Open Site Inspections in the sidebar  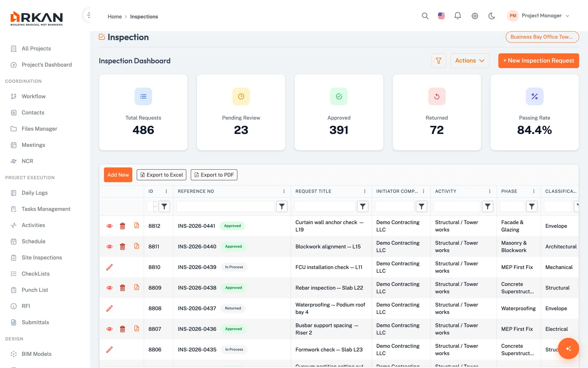click(42, 258)
